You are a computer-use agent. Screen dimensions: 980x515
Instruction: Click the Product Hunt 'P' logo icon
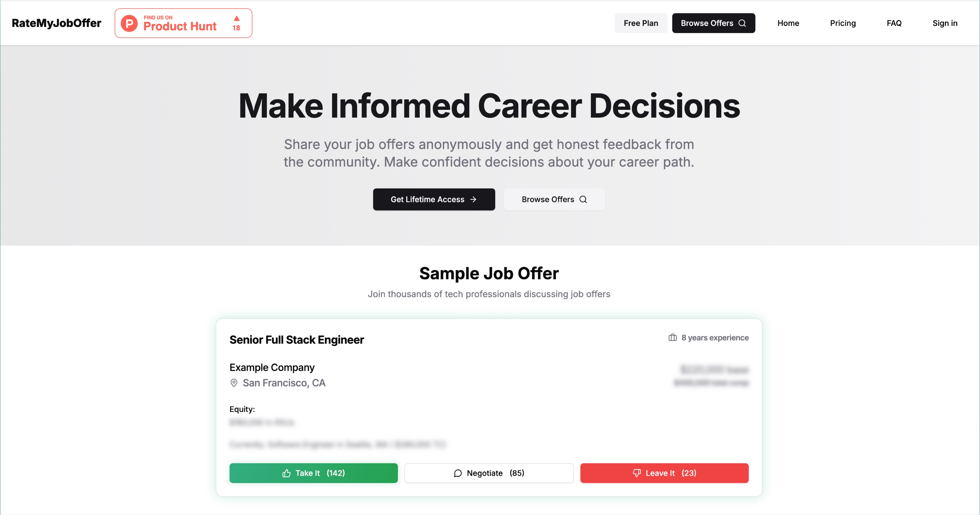coord(129,23)
